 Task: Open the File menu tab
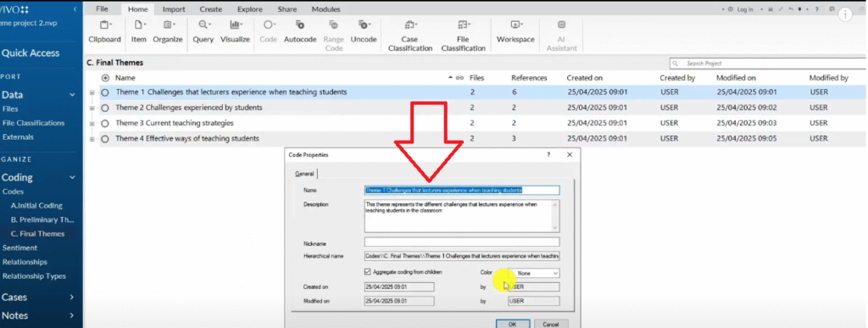[x=103, y=9]
